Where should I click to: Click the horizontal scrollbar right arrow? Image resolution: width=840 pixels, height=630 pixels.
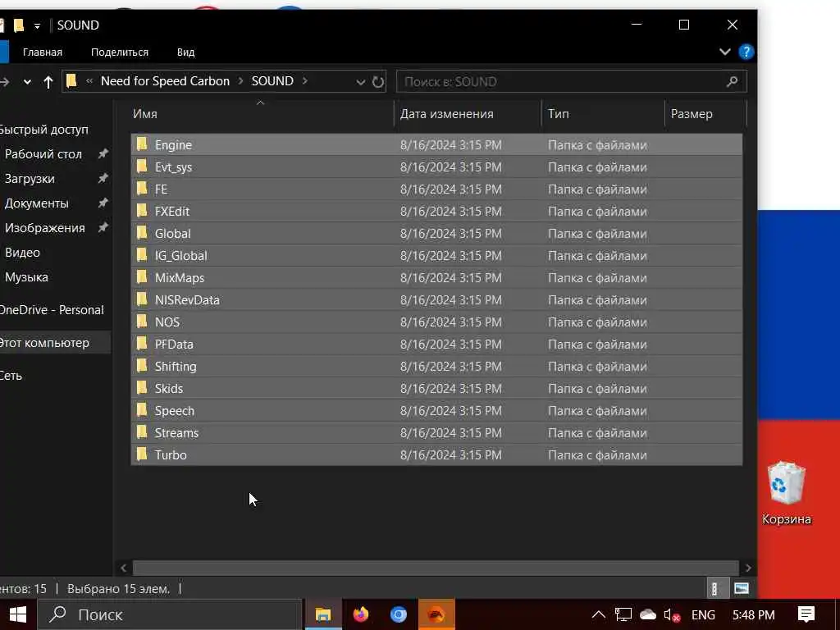click(748, 568)
